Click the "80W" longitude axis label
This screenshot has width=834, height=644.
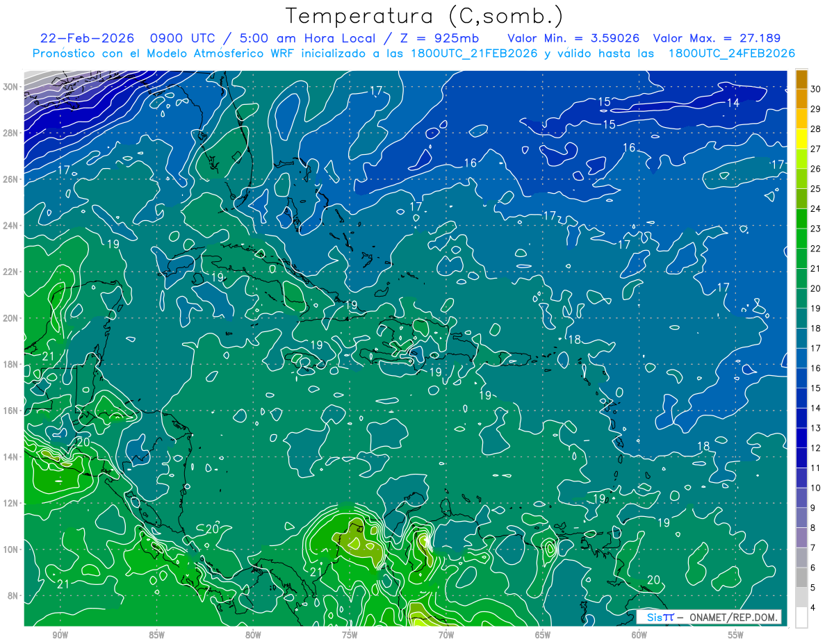tap(253, 635)
